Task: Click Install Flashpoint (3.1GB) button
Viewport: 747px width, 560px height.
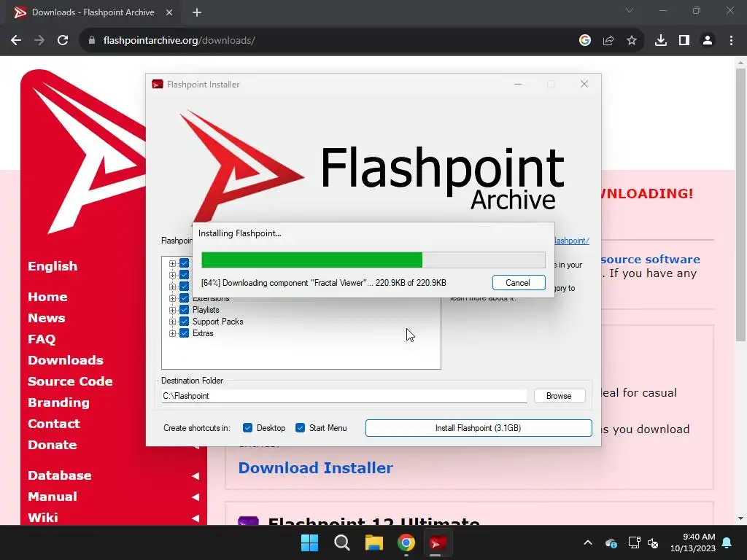Action: pyautogui.click(x=479, y=428)
